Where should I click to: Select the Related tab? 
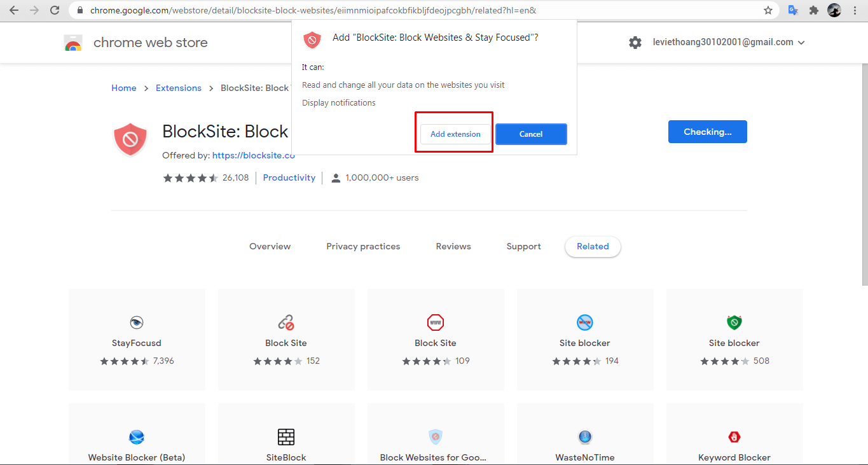pos(593,247)
